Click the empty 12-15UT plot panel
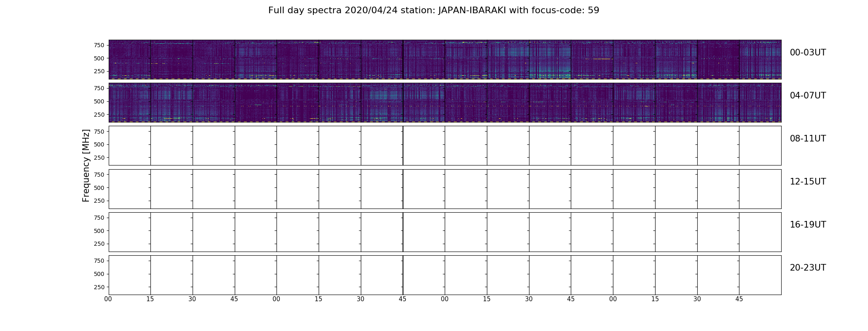 (445, 189)
